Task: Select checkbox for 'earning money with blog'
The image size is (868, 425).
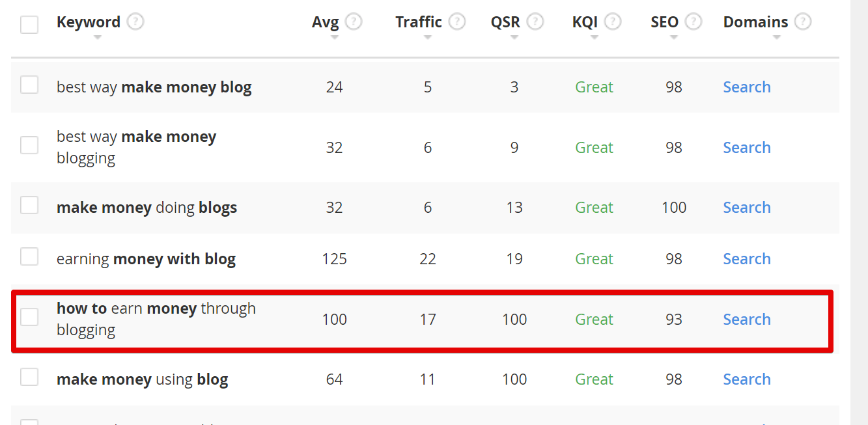Action: (x=29, y=257)
